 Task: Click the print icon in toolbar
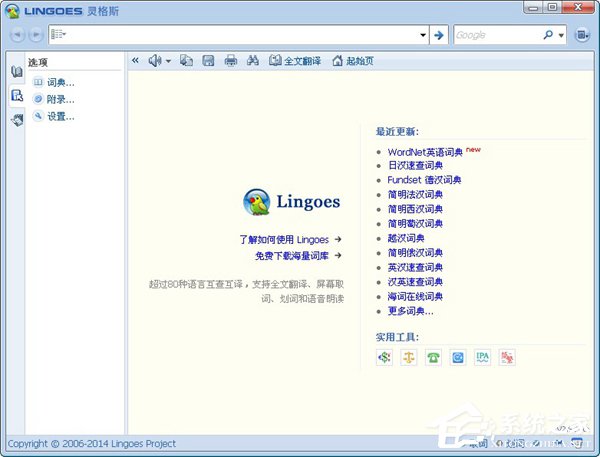(231, 61)
